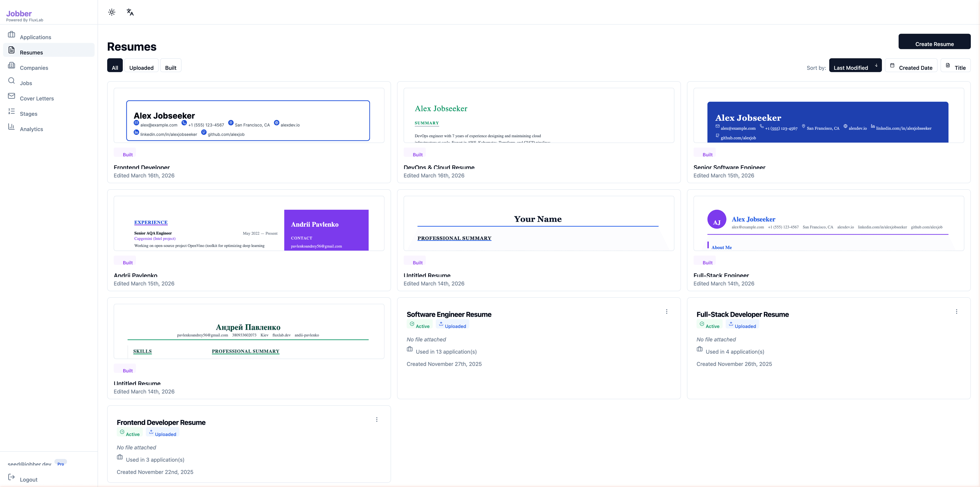This screenshot has height=487, width=980.
Task: Switch to the Built filter tab
Action: 170,65
